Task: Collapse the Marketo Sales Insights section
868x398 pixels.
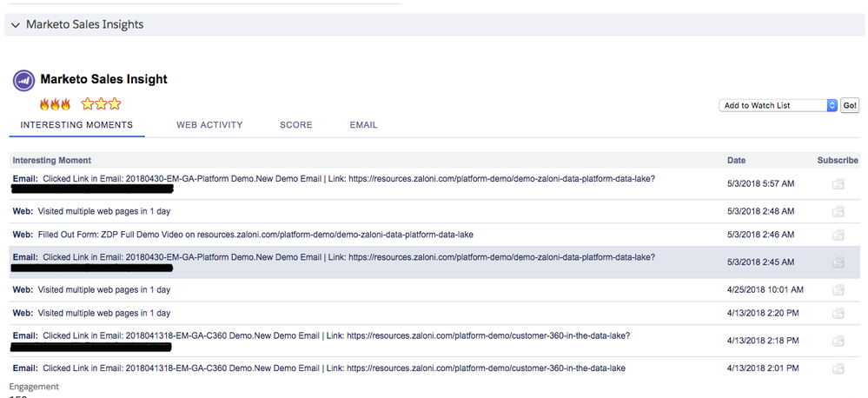Action: 16,25
